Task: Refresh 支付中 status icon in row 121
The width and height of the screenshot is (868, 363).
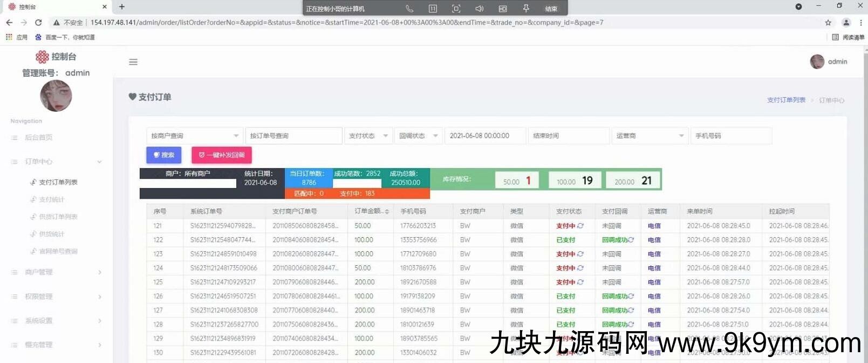Action: point(580,226)
